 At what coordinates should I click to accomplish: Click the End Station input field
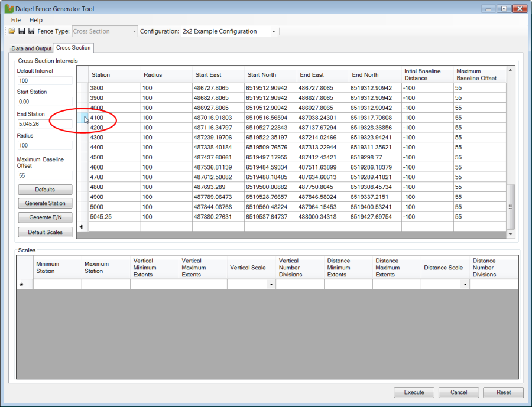(x=44, y=124)
